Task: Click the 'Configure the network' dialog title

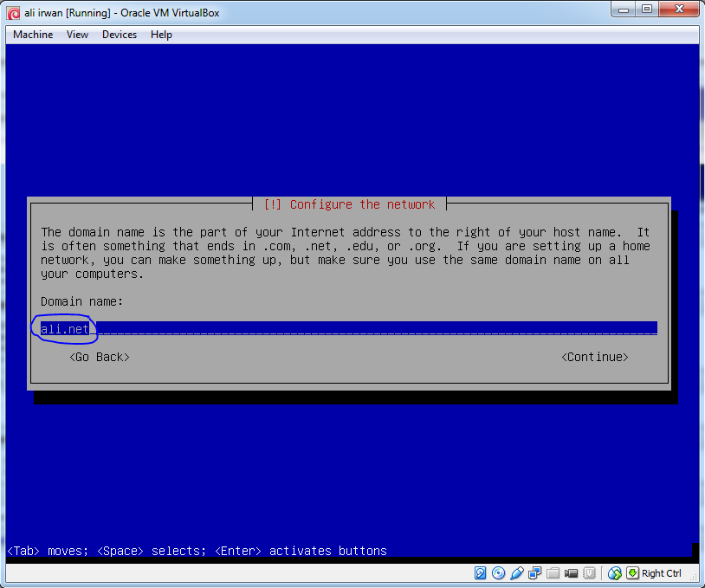Action: pos(349,204)
